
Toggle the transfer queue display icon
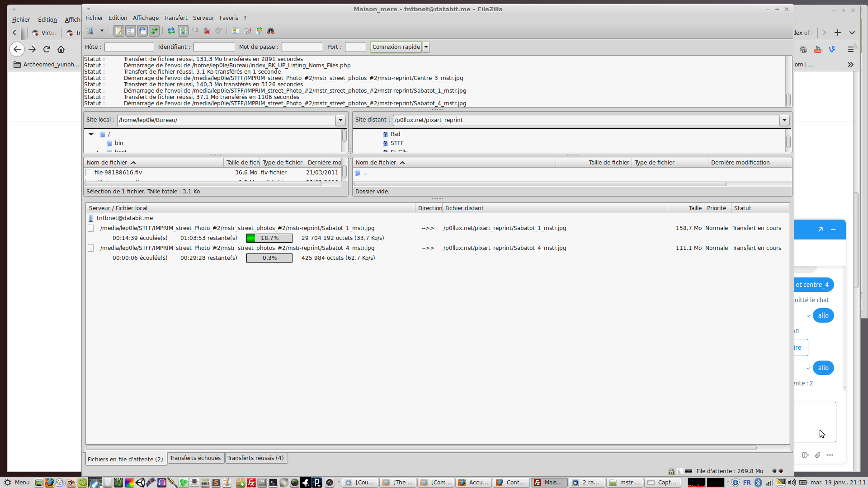[154, 31]
